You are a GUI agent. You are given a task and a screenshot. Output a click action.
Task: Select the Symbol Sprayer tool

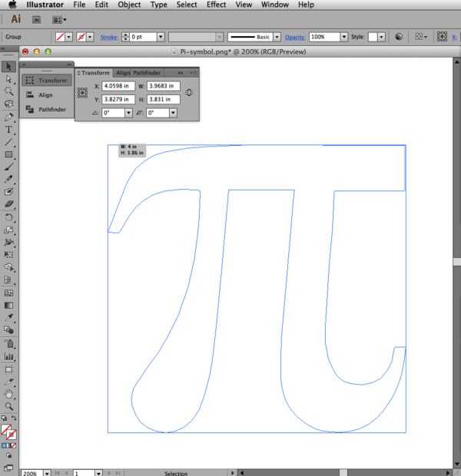tap(8, 344)
